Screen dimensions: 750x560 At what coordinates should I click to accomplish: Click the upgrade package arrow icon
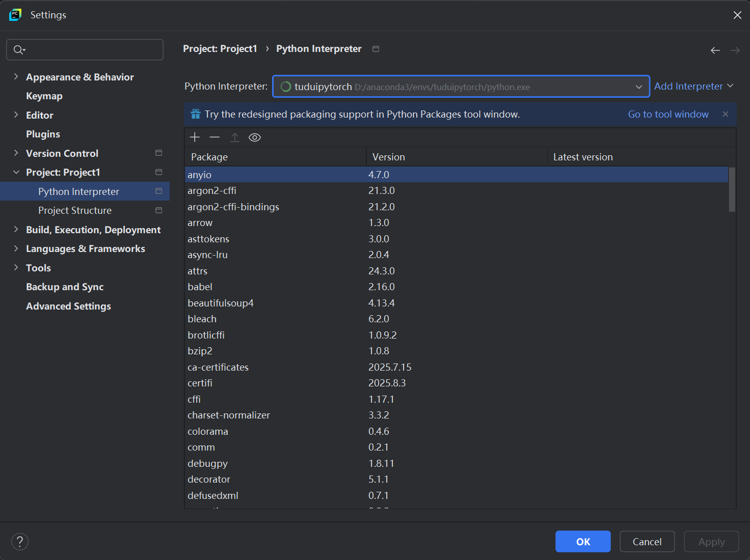235,137
